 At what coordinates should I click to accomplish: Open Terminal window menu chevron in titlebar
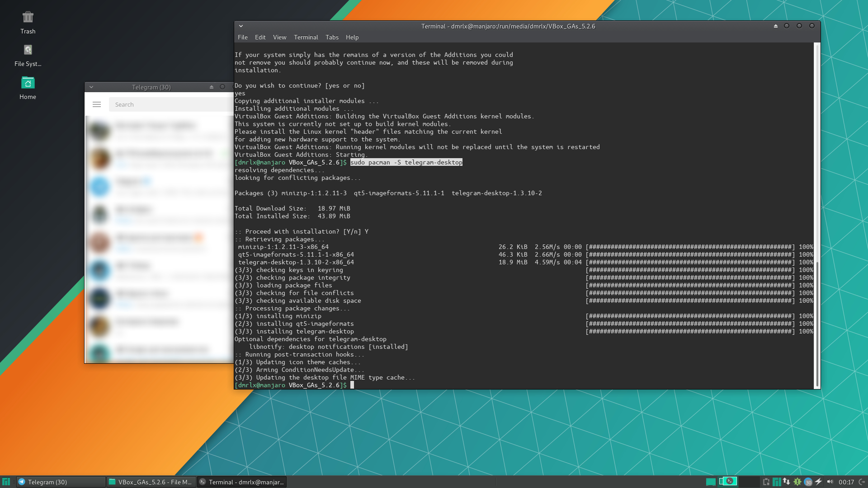(x=241, y=26)
